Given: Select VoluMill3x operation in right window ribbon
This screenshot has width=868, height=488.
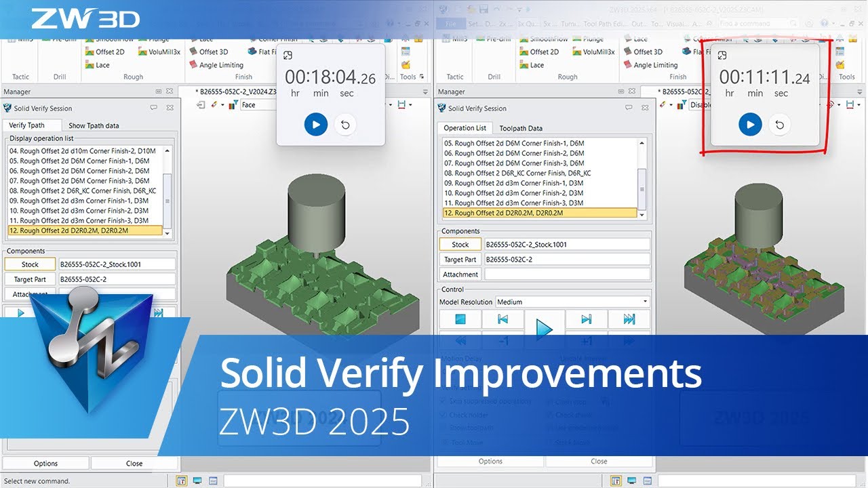Looking at the screenshot, I should tap(593, 52).
